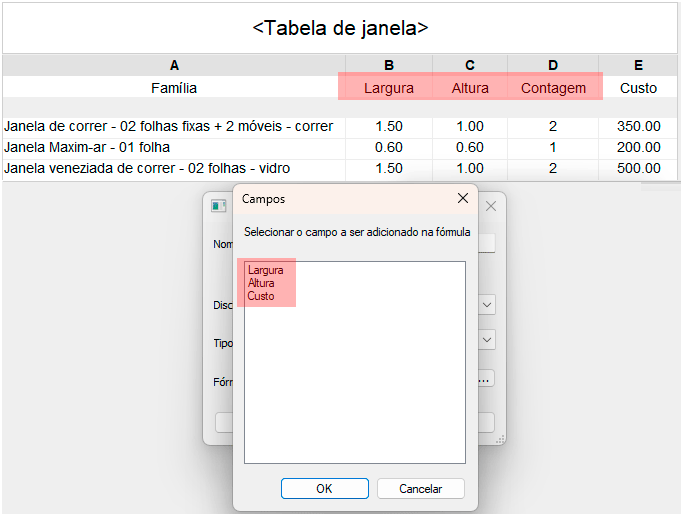Click the count cell of Janela Maxim-ar

[x=553, y=147]
